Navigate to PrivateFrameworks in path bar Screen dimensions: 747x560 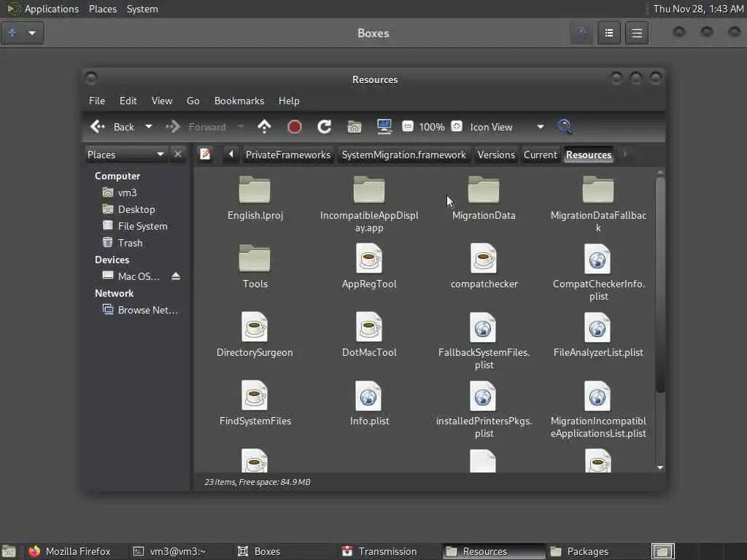point(287,155)
